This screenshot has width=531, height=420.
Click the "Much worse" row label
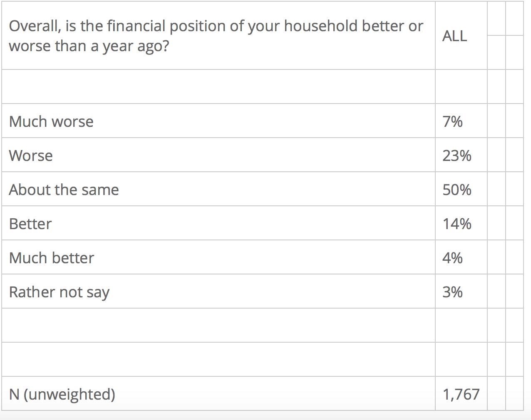click(x=51, y=121)
